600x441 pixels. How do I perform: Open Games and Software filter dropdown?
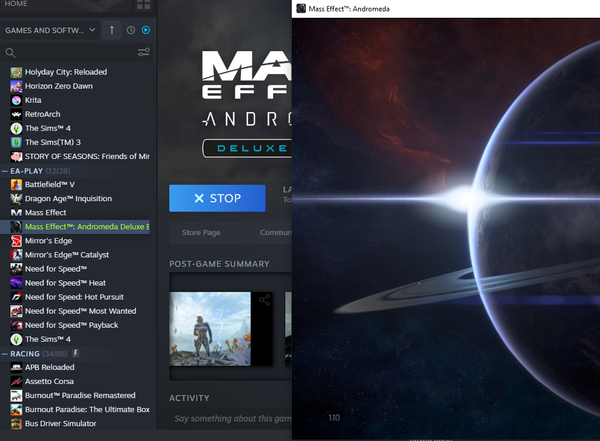point(50,30)
